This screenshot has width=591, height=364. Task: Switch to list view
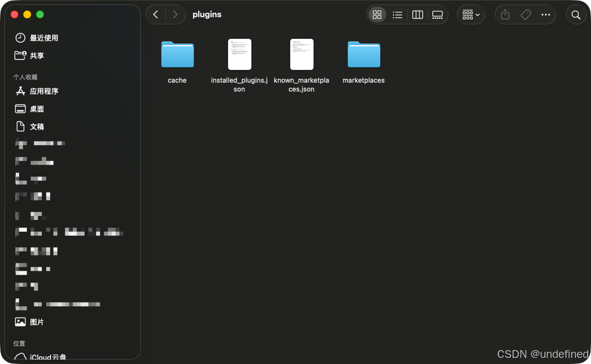(397, 14)
